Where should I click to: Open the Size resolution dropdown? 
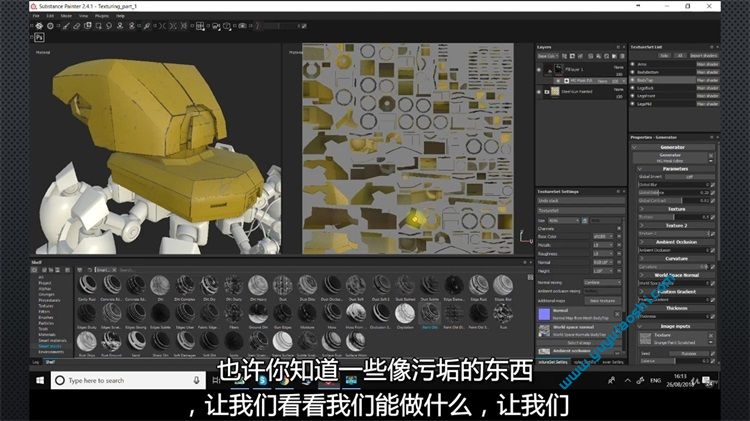(563, 221)
